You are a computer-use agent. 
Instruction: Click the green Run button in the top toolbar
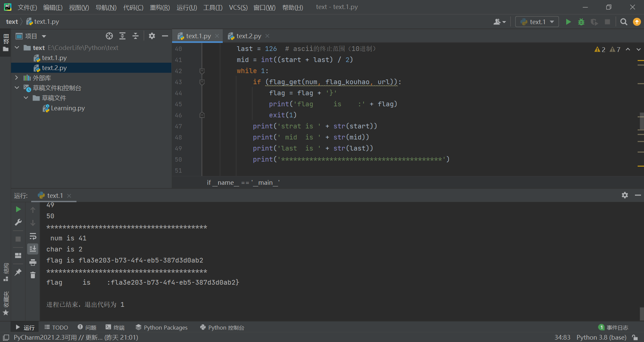coord(568,22)
